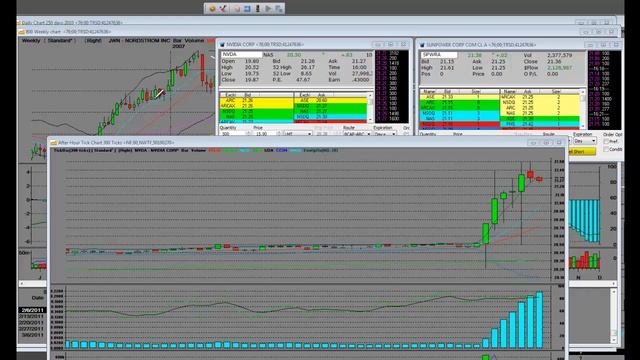Image resolution: width=640 pixels, height=360 pixels.
Task: Click the blue square icon in the top toolbar
Action: click(247, 9)
